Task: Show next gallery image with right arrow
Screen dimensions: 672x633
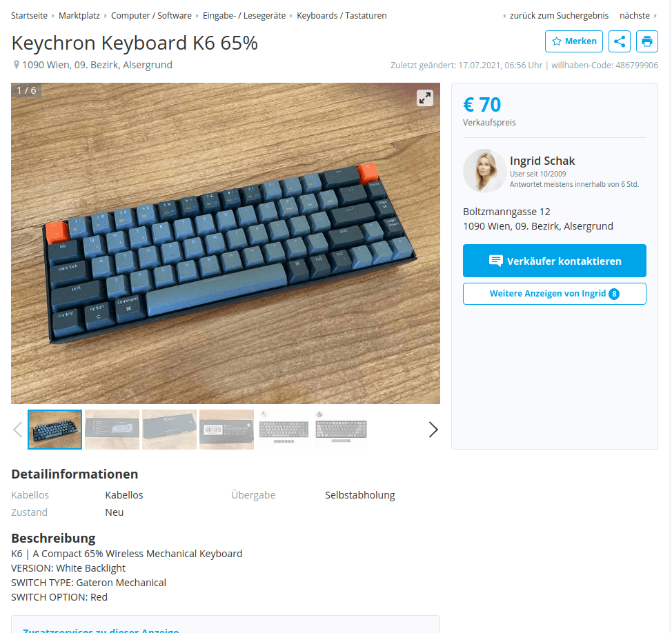Action: [x=433, y=430]
